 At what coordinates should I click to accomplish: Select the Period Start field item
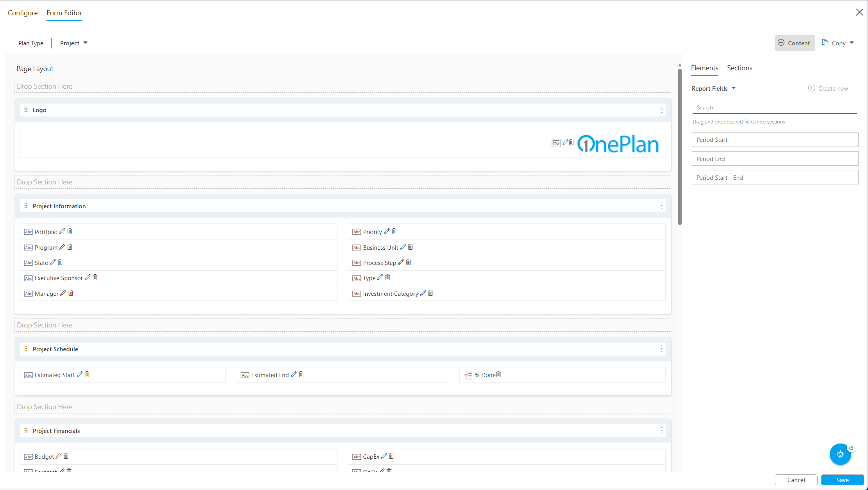click(775, 139)
